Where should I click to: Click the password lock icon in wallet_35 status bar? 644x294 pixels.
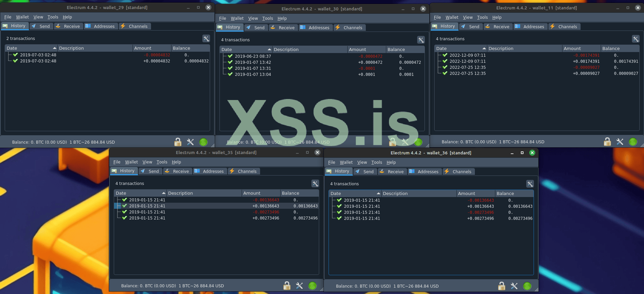287,286
